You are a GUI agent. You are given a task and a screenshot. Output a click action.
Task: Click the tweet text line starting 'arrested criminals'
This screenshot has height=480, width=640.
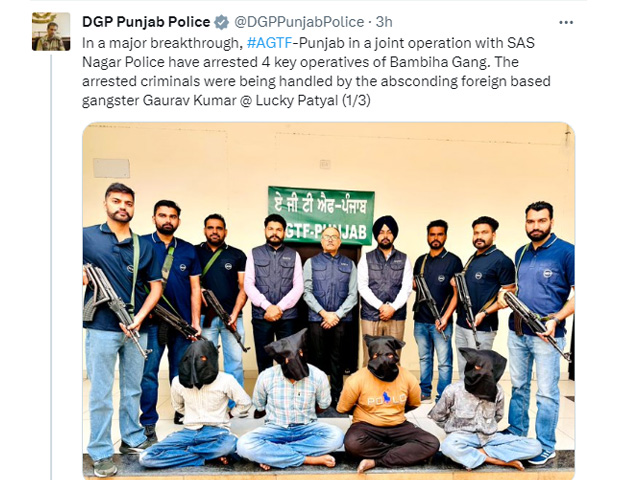316,81
